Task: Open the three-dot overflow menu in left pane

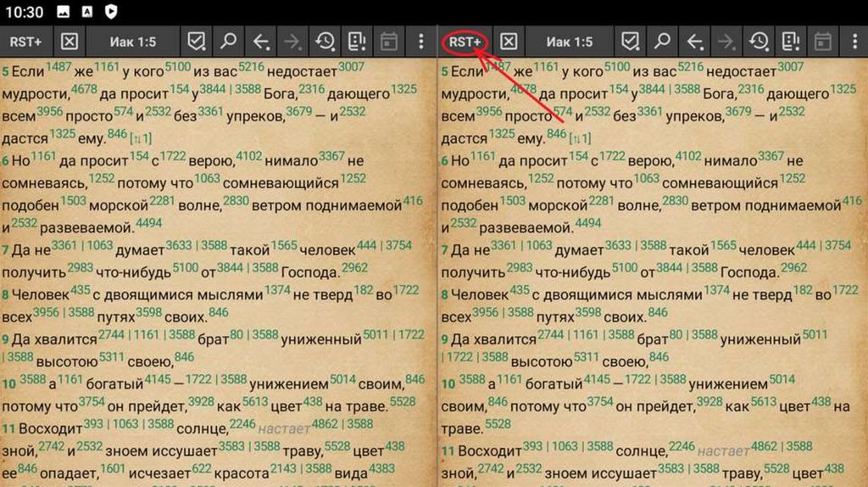Action: pyautogui.click(x=420, y=42)
